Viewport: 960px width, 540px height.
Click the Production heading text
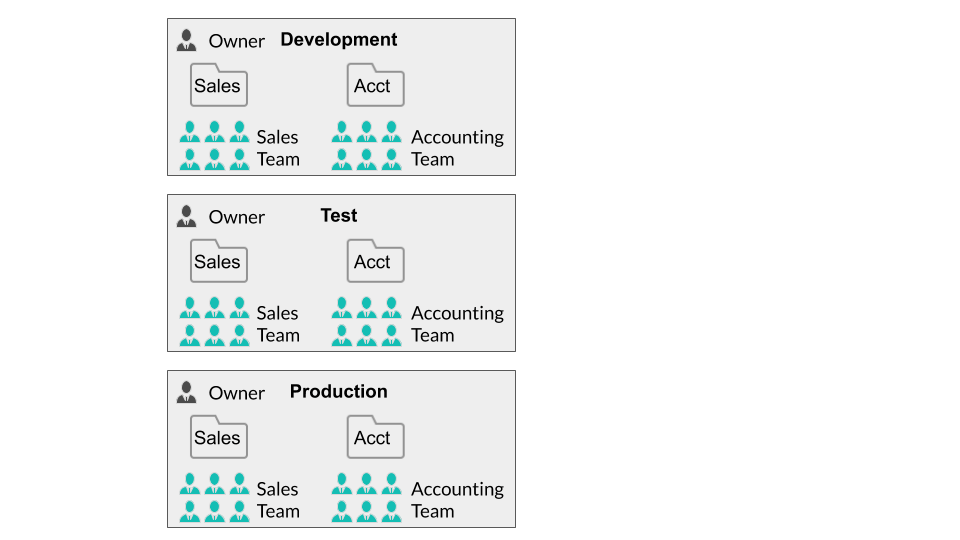[338, 392]
